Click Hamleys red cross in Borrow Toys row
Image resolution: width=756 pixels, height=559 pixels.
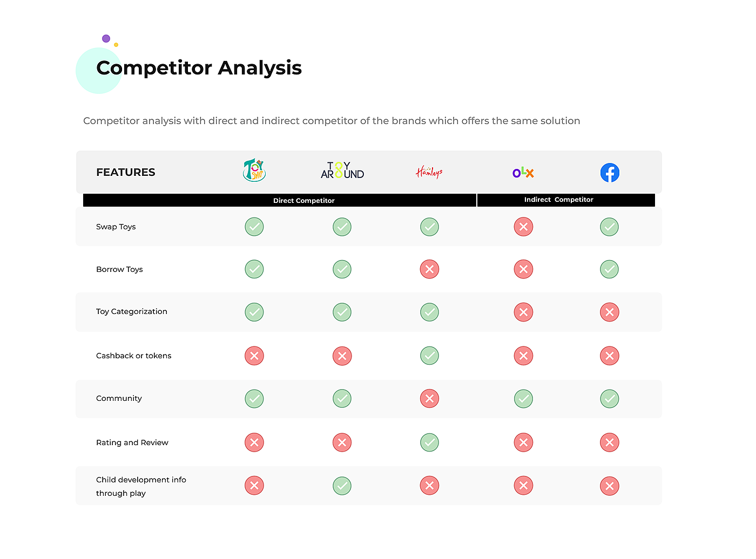[429, 269]
